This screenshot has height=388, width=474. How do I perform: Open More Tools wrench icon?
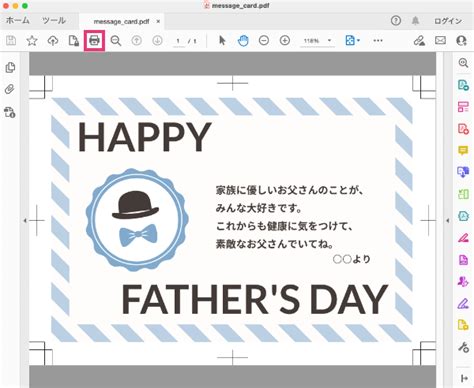[463, 348]
